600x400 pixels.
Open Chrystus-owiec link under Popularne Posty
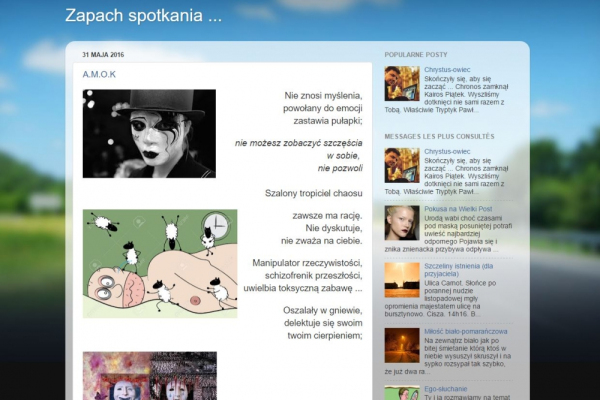(x=446, y=69)
